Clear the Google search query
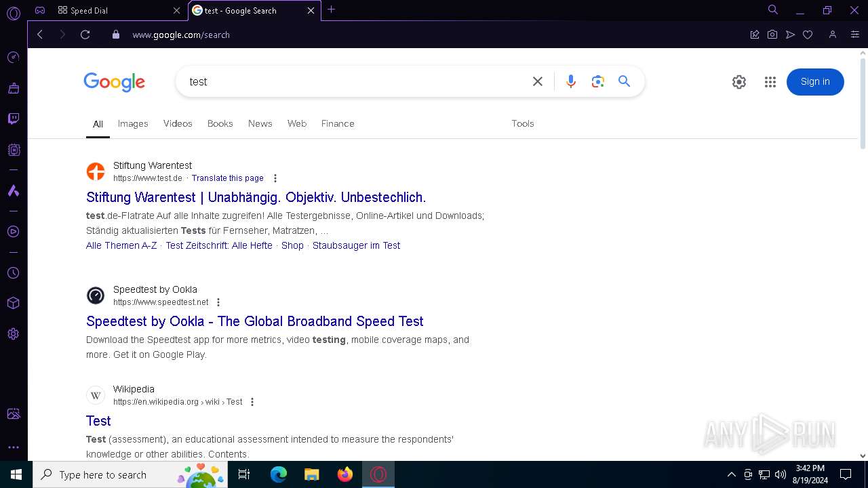Image resolution: width=868 pixels, height=488 pixels. coord(538,81)
